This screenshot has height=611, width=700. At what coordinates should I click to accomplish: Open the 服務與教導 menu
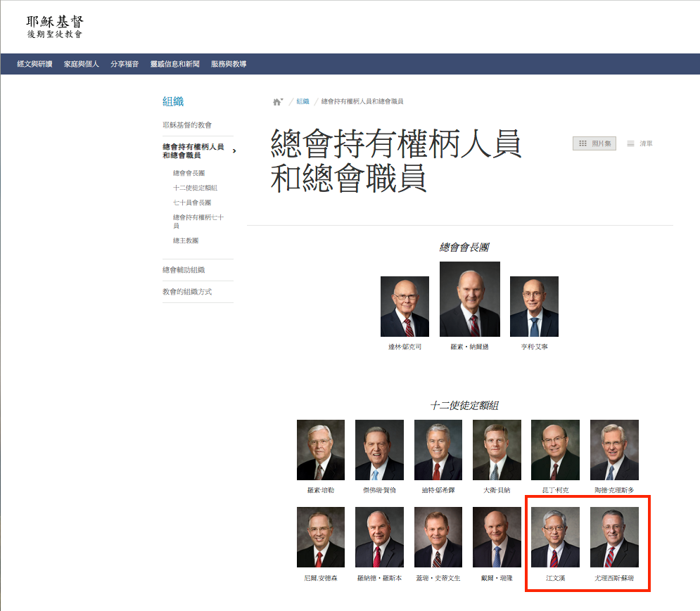tap(229, 64)
